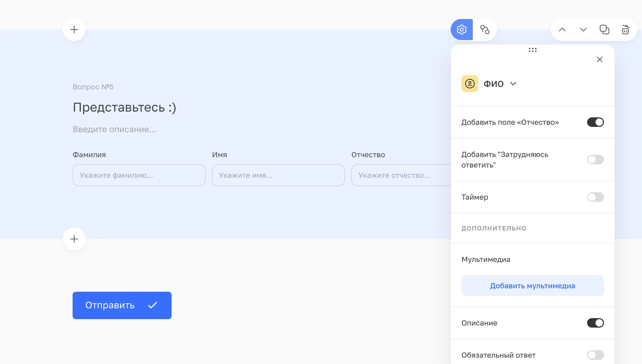Disable the «Добавить поле Отчество» toggle
This screenshot has width=642, height=364.
pos(596,122)
